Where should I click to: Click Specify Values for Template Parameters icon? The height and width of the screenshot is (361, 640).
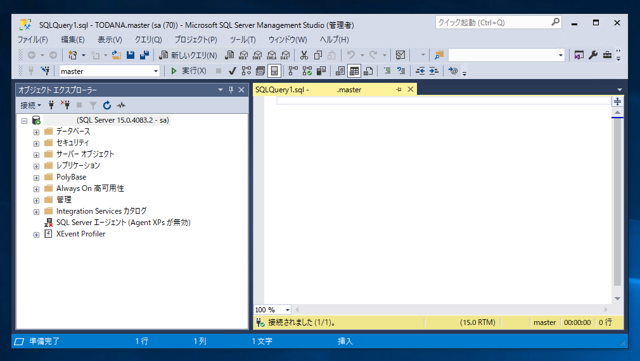[x=453, y=71]
